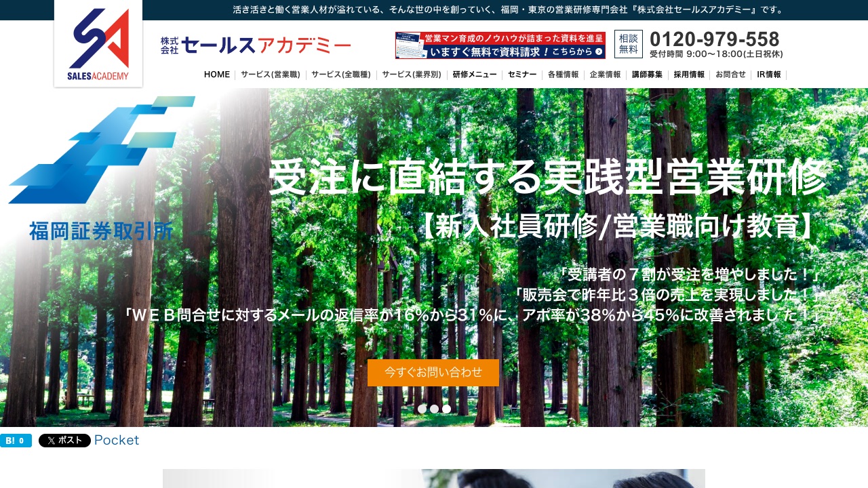Click the 受付時間 9:00〜18:00 hours text
Screen dimensions: 868x488
pos(716,54)
